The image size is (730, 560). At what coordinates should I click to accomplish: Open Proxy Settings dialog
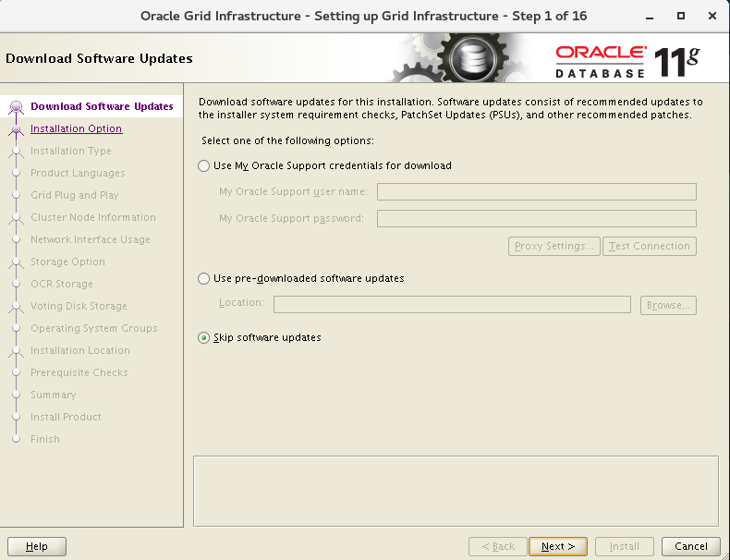point(554,246)
